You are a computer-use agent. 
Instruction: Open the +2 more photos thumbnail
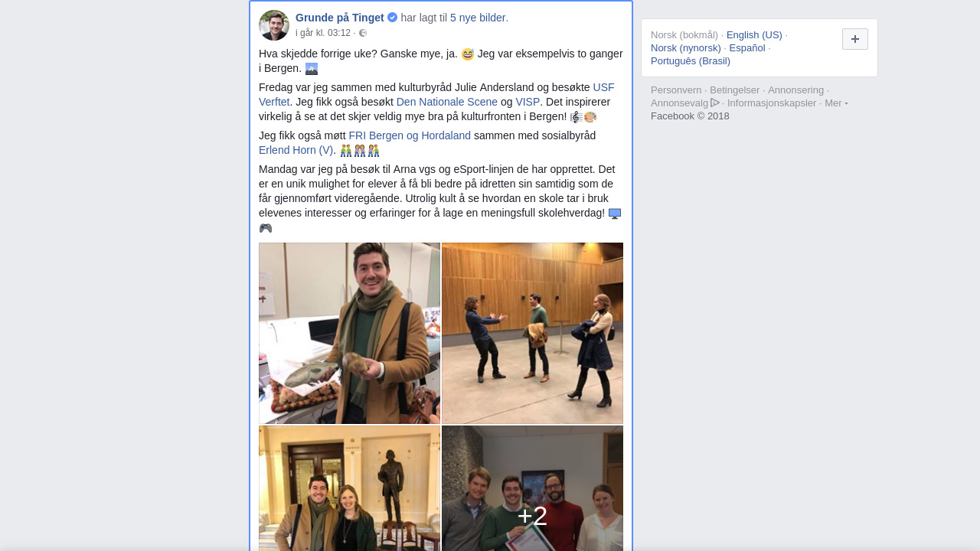(x=532, y=488)
